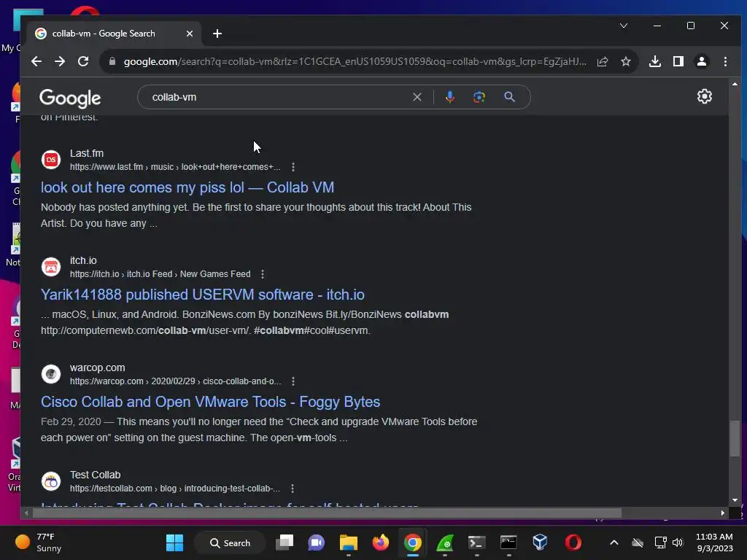The width and height of the screenshot is (747, 560).
Task: Reload the Google search page
Action: pos(83,61)
